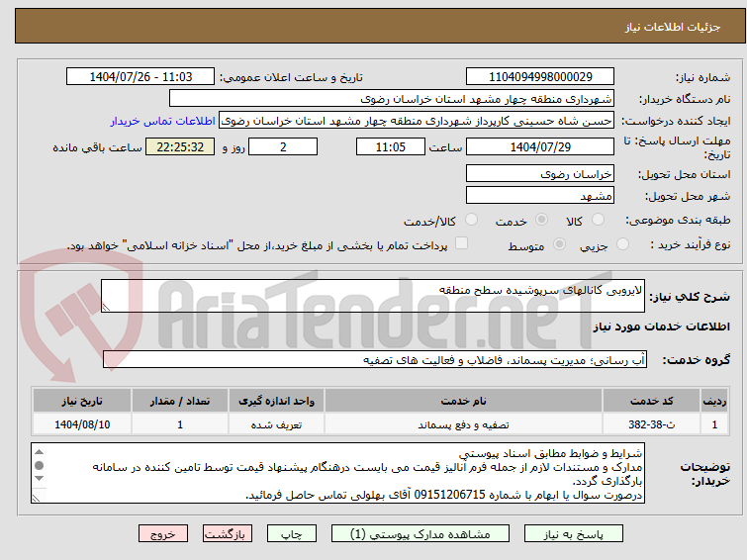
Task: Select the جزیی purchase type radio
Action: (x=622, y=244)
